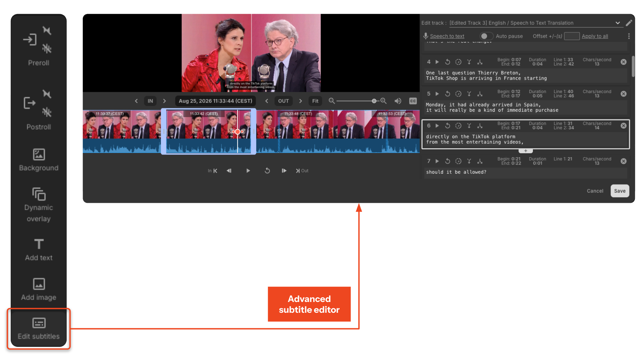This screenshot has width=644, height=361.
Task: Delete subtitle 5
Action: click(623, 94)
